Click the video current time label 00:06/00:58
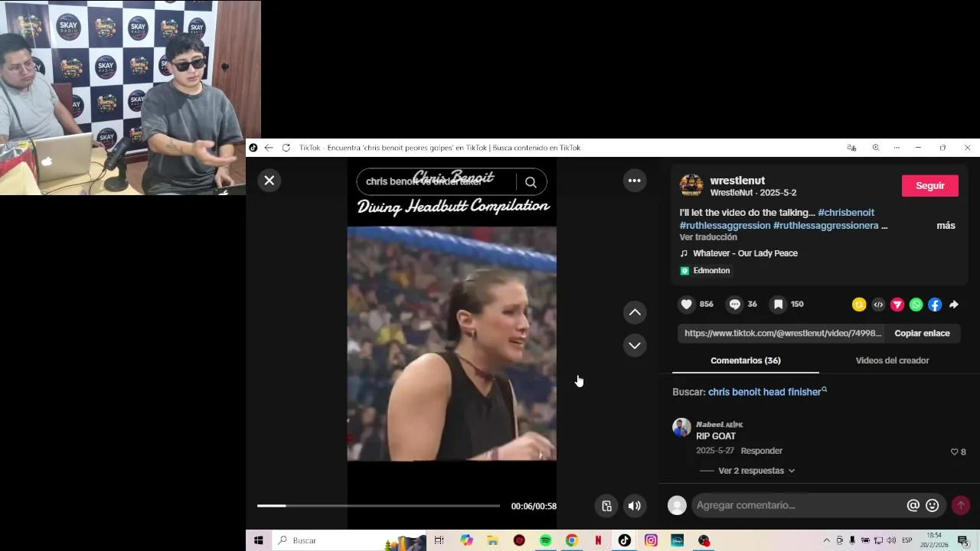 coord(534,506)
